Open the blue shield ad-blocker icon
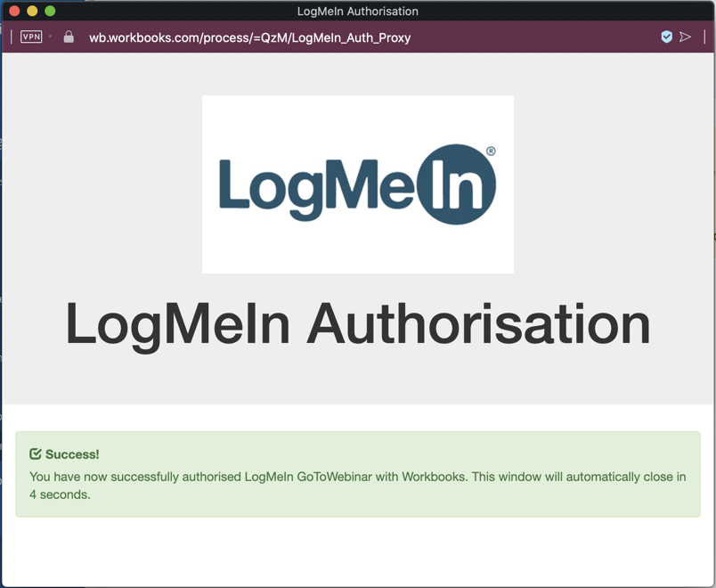Viewport: 716px width, 588px height. coord(667,37)
